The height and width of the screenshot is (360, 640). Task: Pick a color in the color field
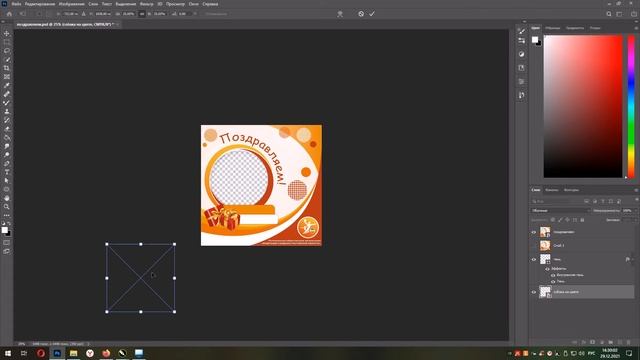pos(583,107)
